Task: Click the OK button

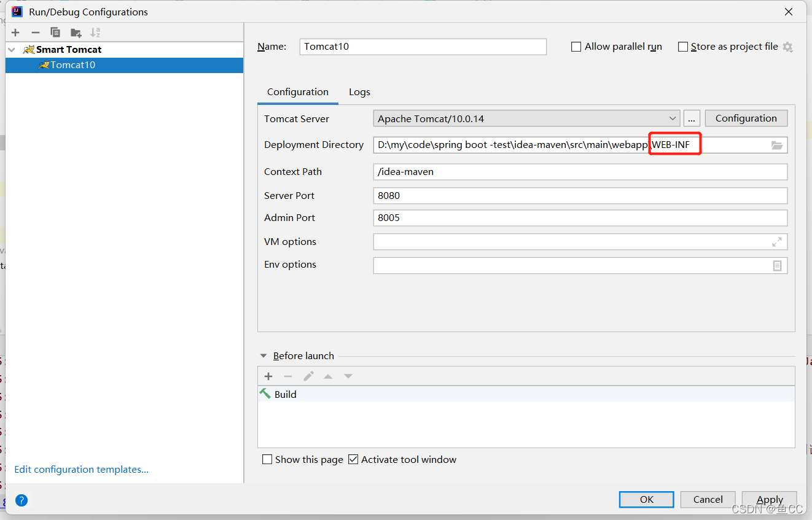Action: click(647, 500)
